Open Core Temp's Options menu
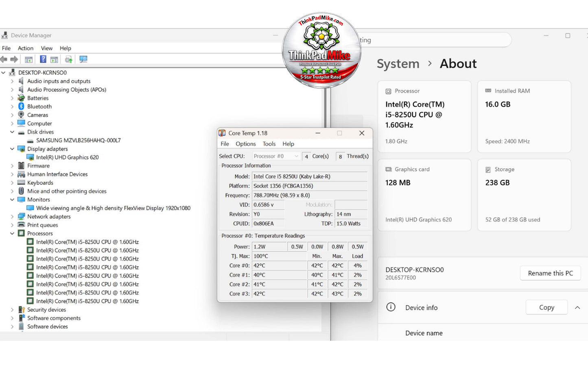Viewport: 588px width, 369px height. click(246, 144)
